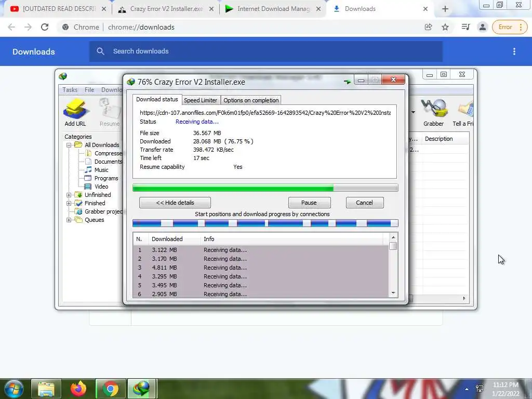The width and height of the screenshot is (532, 399).
Task: Switch to the Internet Download Manager tab
Action: [x=273, y=9]
